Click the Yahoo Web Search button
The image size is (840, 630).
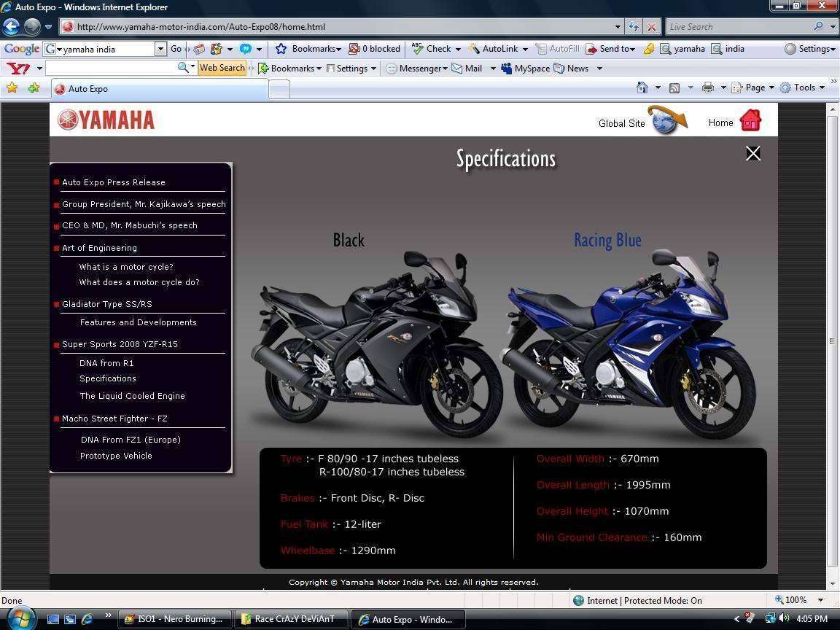click(x=222, y=68)
